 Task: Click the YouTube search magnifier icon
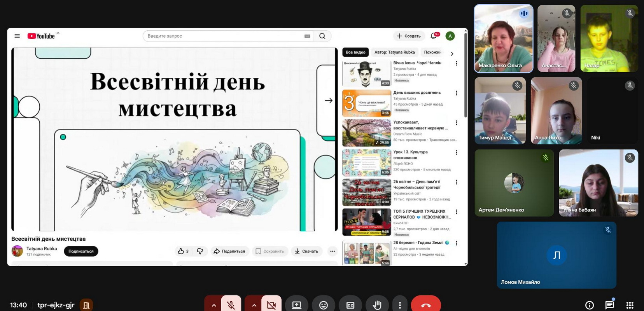point(322,36)
